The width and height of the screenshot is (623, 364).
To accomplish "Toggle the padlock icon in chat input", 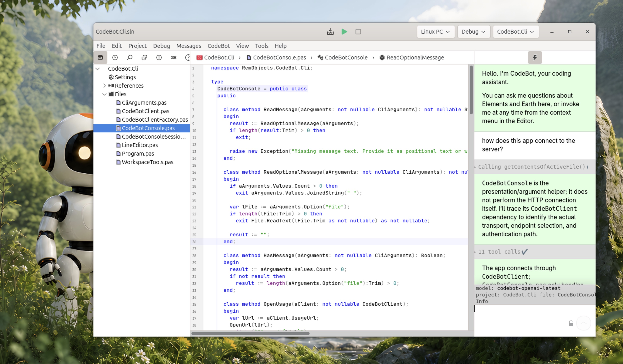I will pos(571,323).
